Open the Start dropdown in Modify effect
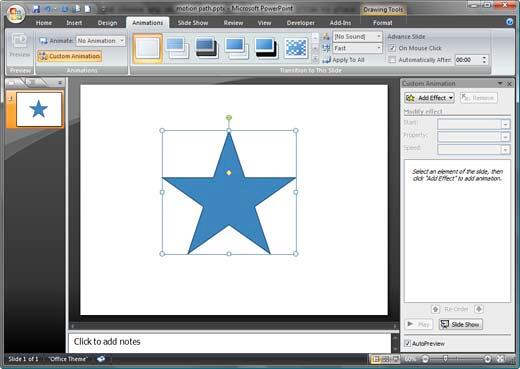520x369 pixels. (x=506, y=124)
